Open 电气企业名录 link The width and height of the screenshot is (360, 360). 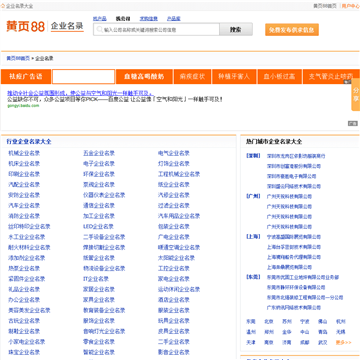pyautogui.click(x=174, y=153)
